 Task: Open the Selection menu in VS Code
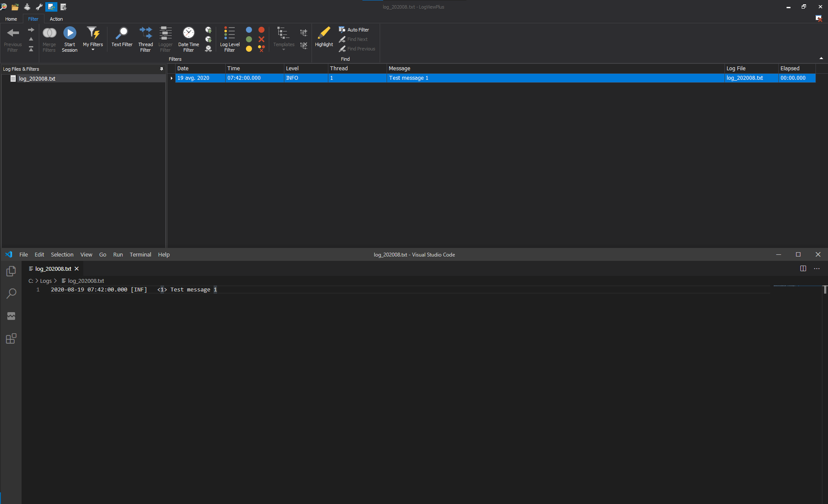[x=62, y=255]
